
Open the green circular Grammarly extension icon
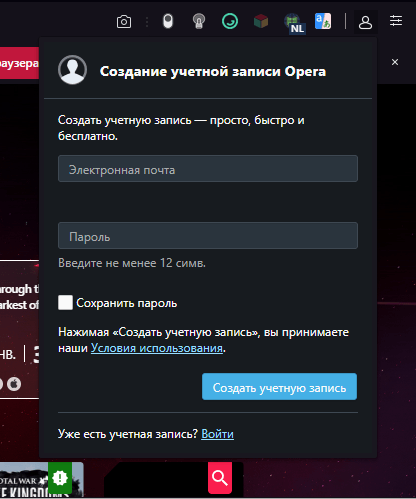tap(230, 21)
